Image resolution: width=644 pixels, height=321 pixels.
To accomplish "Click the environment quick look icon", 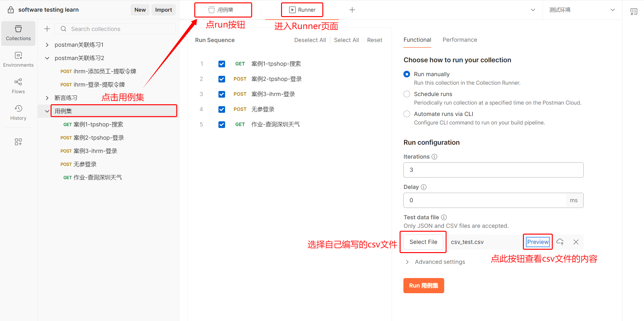I will (x=634, y=12).
